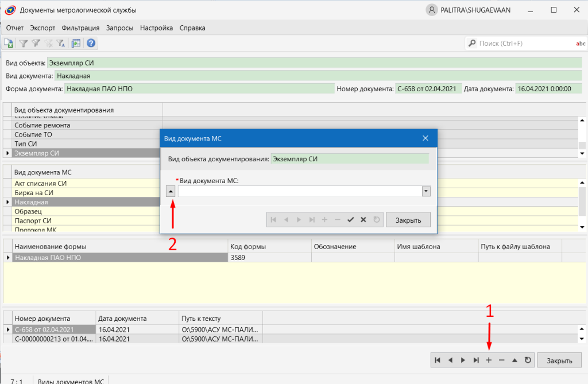Go to next record in main navigator
Viewport: 588px width, 384px height.
point(463,360)
